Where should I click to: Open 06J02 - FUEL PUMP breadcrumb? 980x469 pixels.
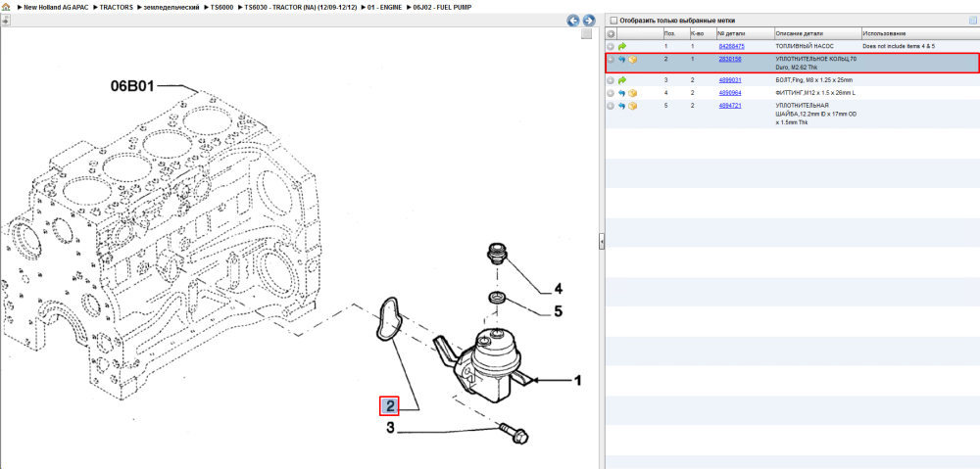point(443,7)
